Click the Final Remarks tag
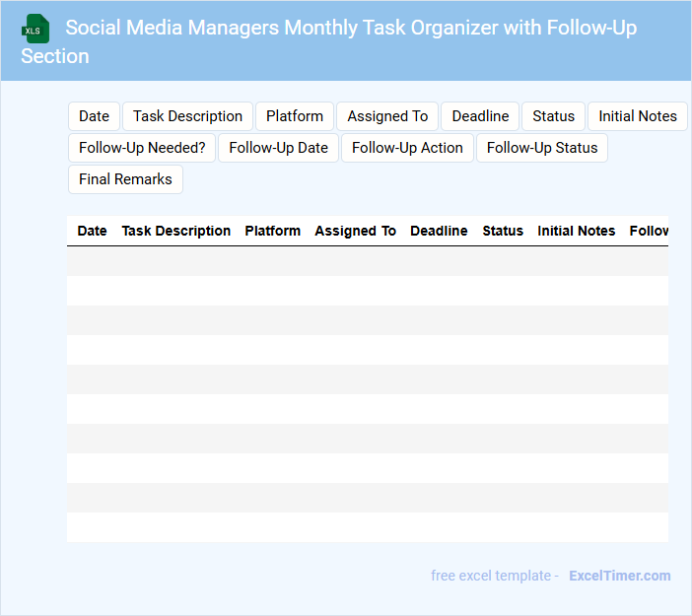 tap(125, 179)
